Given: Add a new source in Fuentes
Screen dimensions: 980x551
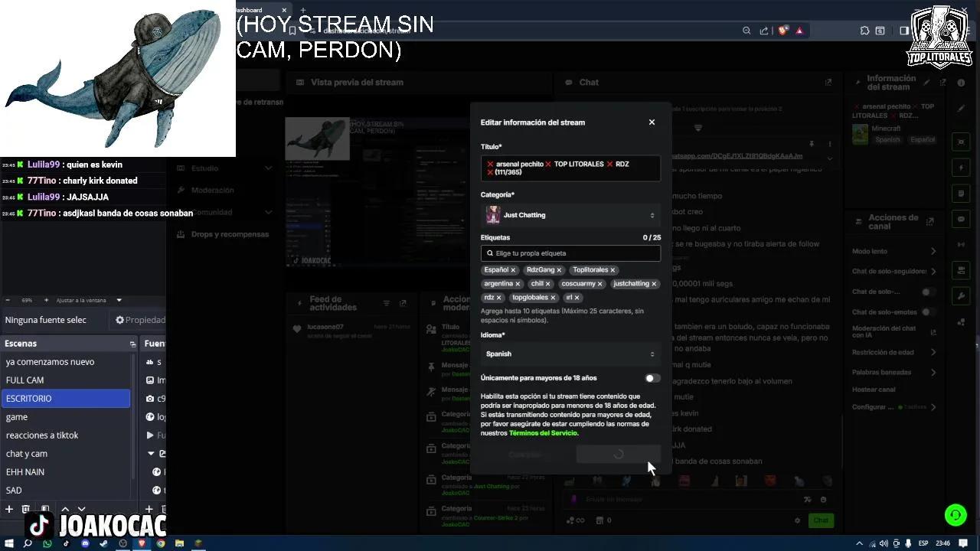Looking at the screenshot, I should [149, 509].
